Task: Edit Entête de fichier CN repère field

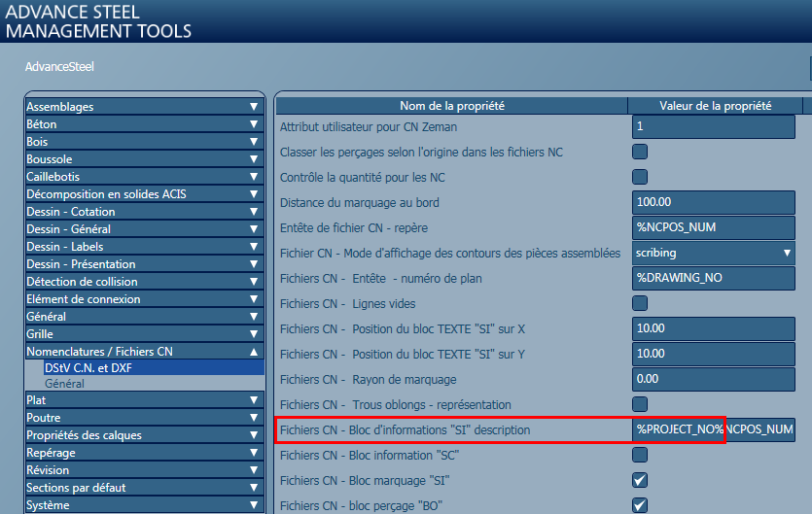Action: pos(714,227)
